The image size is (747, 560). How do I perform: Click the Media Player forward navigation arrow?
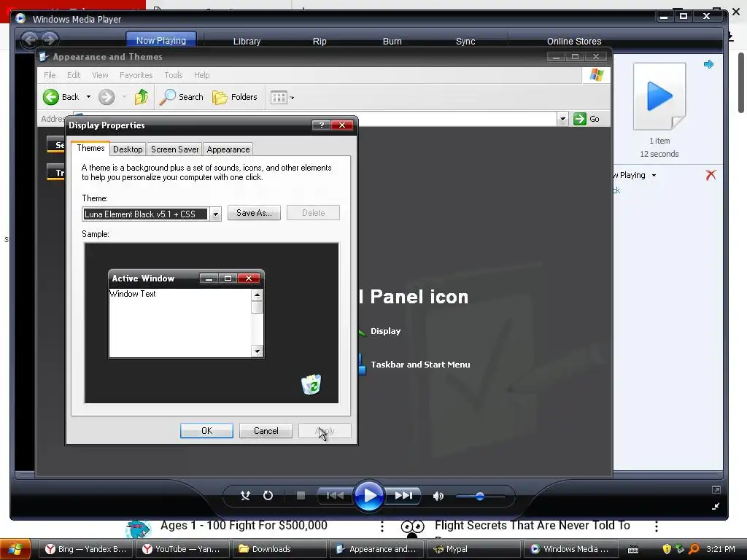(x=50, y=39)
